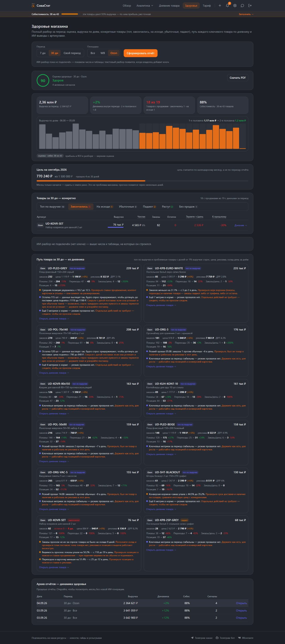
Task: Click the 18 из 19 stat card
Action: click(169, 105)
